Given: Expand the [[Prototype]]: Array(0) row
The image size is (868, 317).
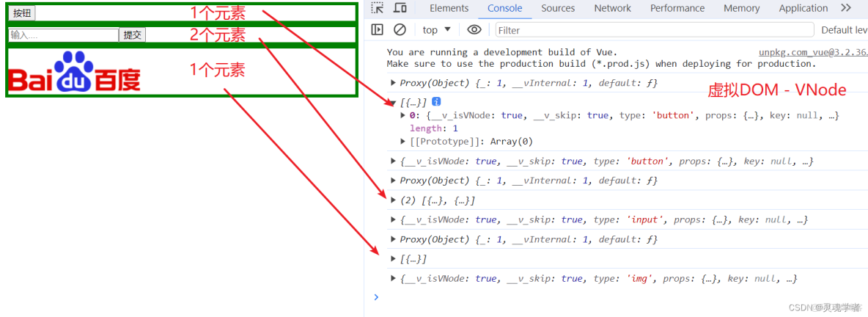Looking at the screenshot, I should tap(403, 142).
